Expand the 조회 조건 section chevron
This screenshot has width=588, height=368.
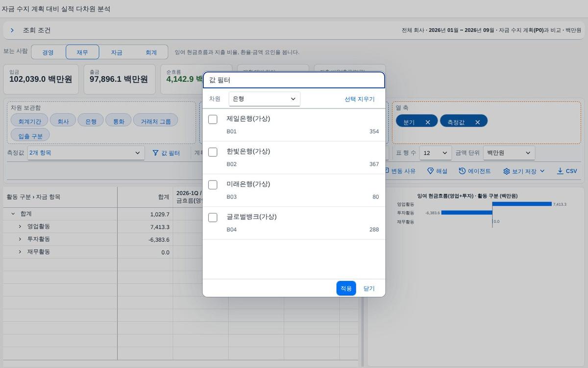click(12, 30)
